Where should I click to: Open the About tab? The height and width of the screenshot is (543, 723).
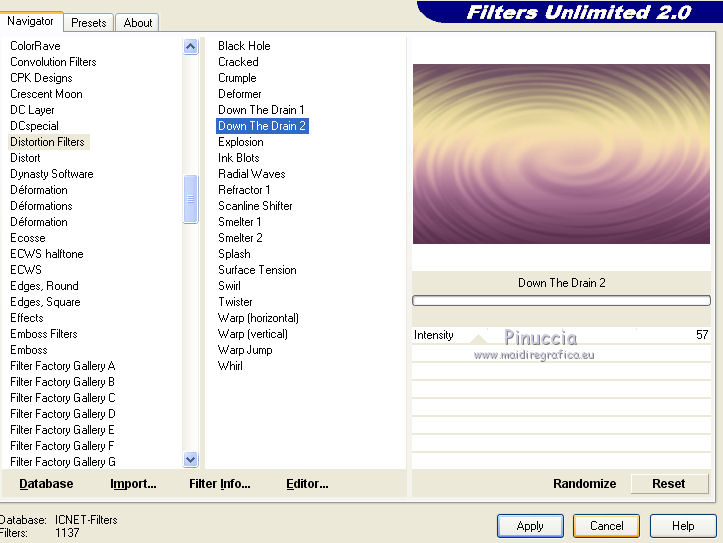(x=137, y=23)
